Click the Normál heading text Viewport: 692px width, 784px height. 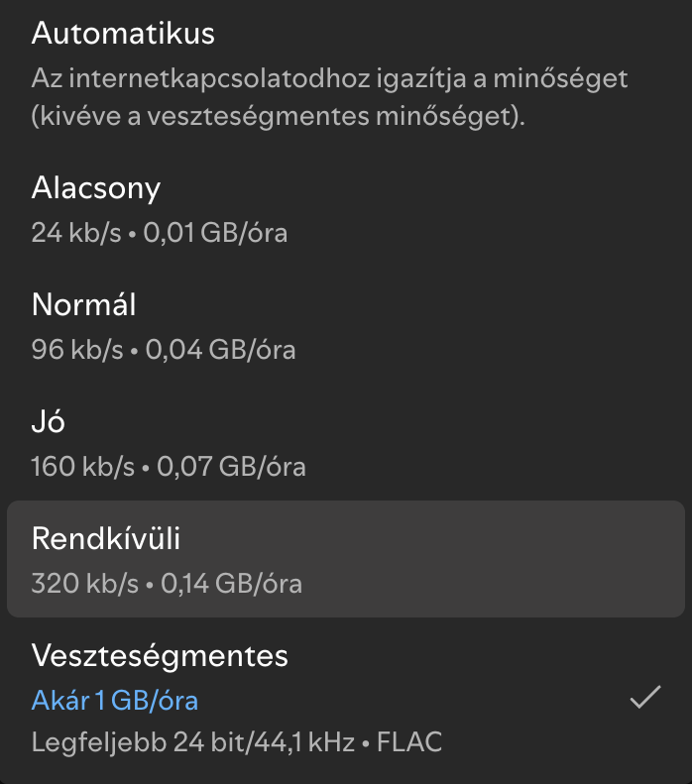(84, 303)
